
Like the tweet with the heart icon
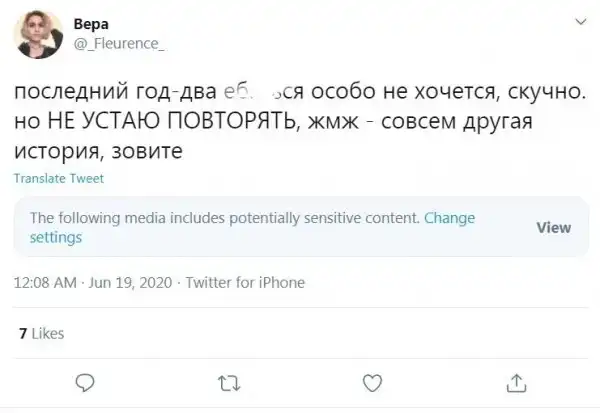click(371, 382)
